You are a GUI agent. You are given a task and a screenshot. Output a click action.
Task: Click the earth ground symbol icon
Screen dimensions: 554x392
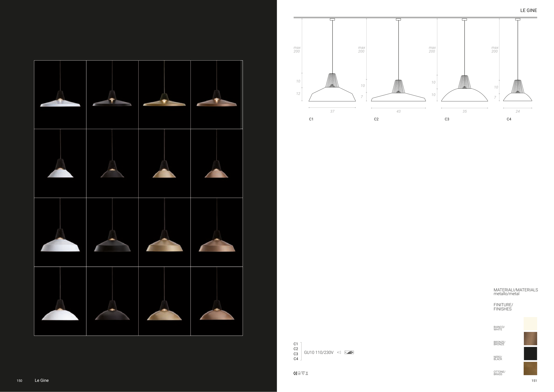(299, 373)
